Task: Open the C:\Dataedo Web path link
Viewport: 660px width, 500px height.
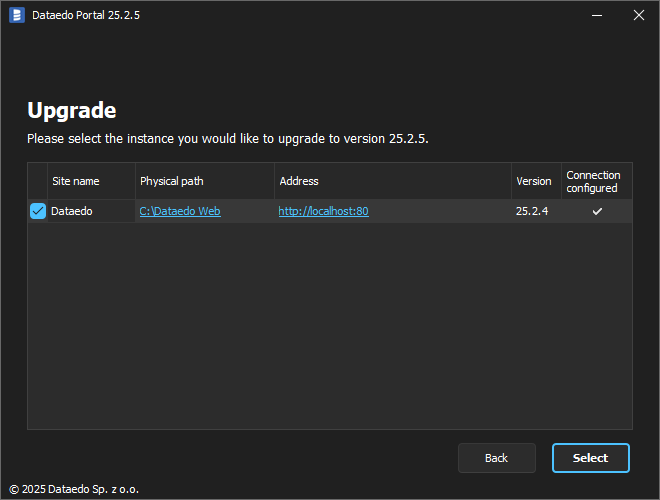Action: 180,211
